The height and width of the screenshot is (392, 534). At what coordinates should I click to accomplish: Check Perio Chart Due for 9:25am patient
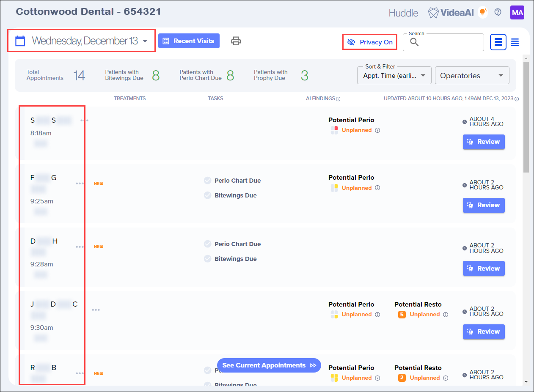coord(207,181)
